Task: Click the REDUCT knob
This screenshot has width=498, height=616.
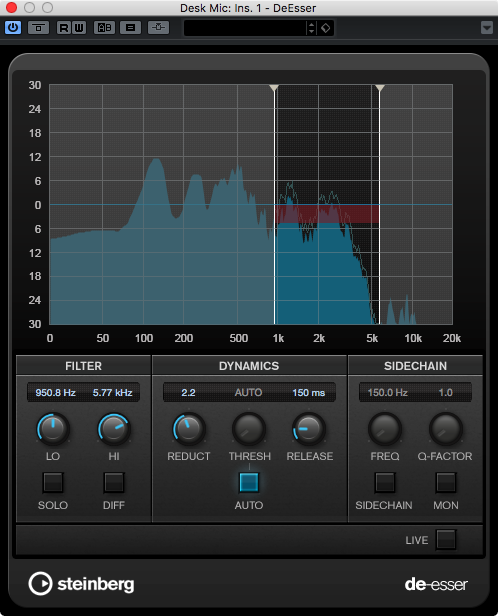Action: pyautogui.click(x=189, y=429)
